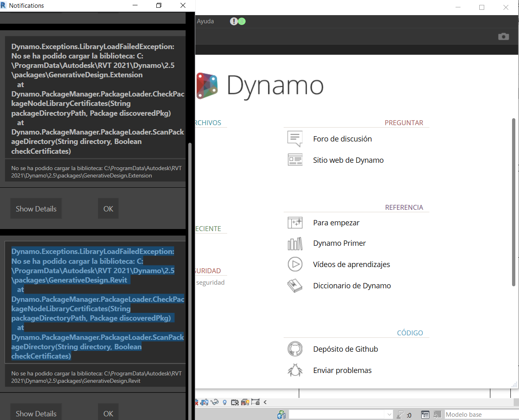Screen dimensions: 519x420
Task: Click the Dynamo Primer books icon
Action: point(295,243)
